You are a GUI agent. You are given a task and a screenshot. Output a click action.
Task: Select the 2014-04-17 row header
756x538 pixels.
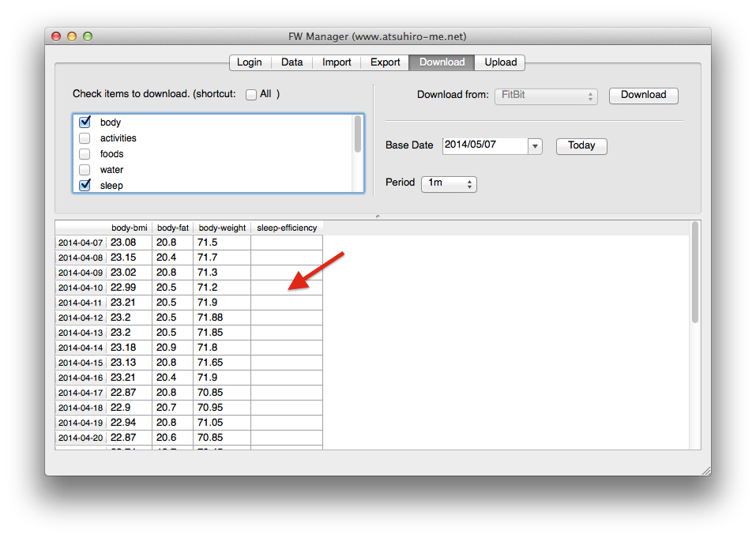tap(81, 393)
